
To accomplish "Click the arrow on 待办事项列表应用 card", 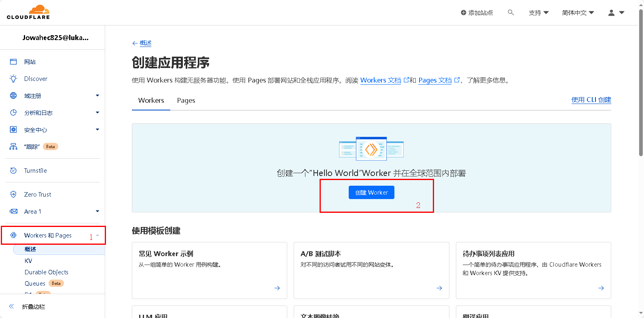I will click(x=601, y=288).
